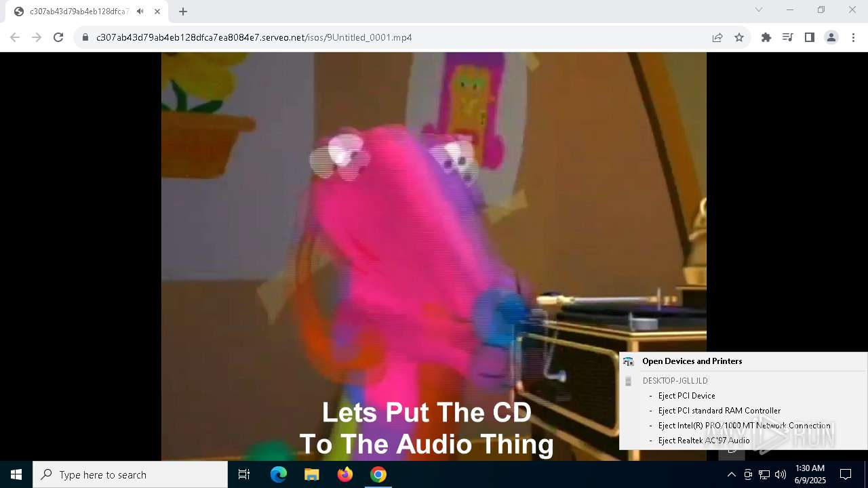Viewport: 868px width, 488px height.
Task: Open Chrome three-dot menu
Action: (853, 37)
